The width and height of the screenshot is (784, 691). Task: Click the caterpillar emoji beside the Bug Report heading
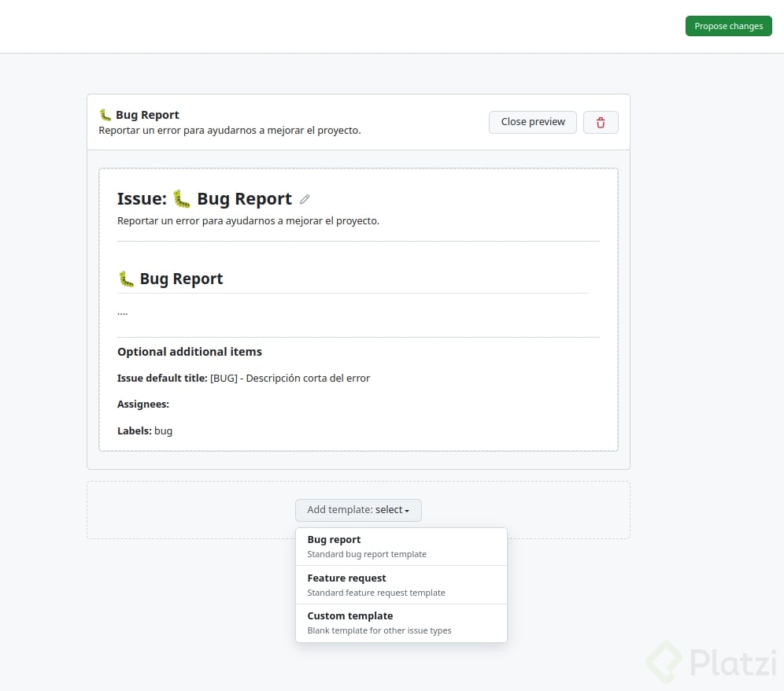[x=126, y=279]
